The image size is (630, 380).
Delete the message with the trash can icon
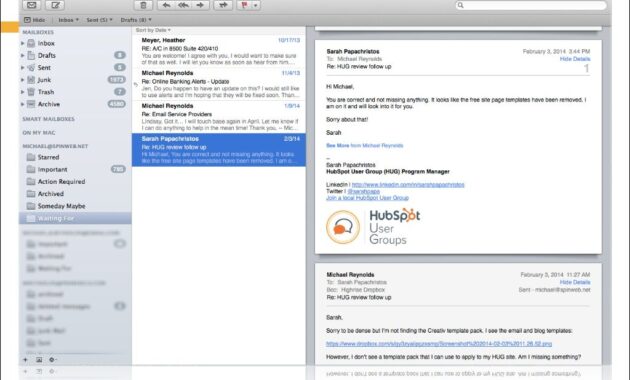tap(143, 5)
